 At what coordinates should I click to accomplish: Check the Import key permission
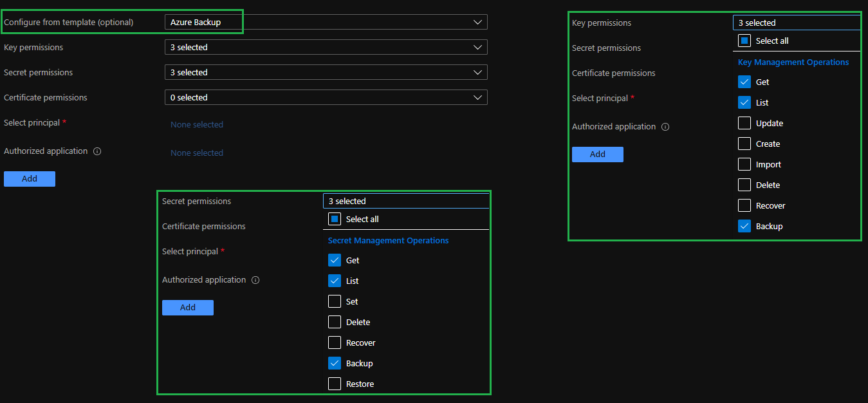(x=744, y=164)
